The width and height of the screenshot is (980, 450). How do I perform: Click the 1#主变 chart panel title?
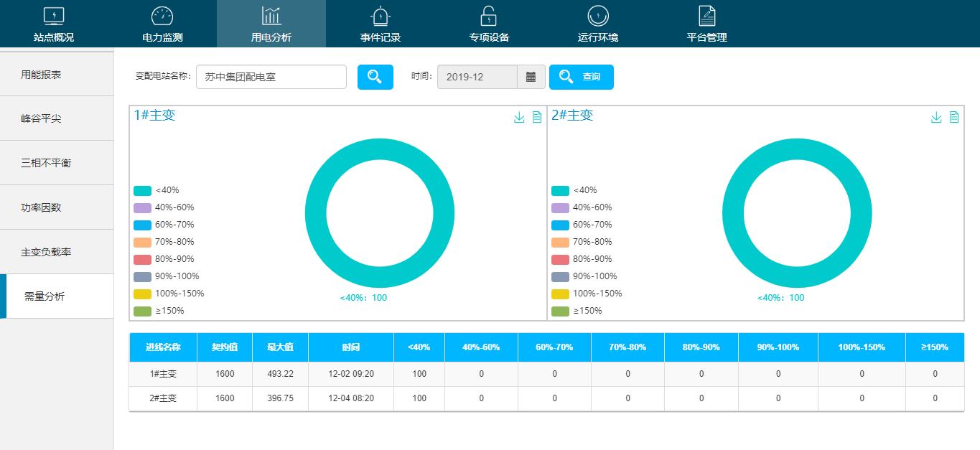[154, 116]
